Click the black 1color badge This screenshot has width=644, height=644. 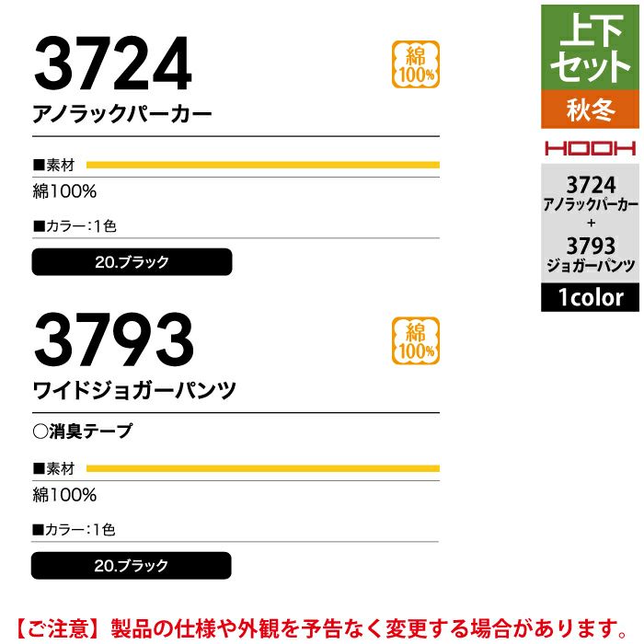click(x=590, y=297)
